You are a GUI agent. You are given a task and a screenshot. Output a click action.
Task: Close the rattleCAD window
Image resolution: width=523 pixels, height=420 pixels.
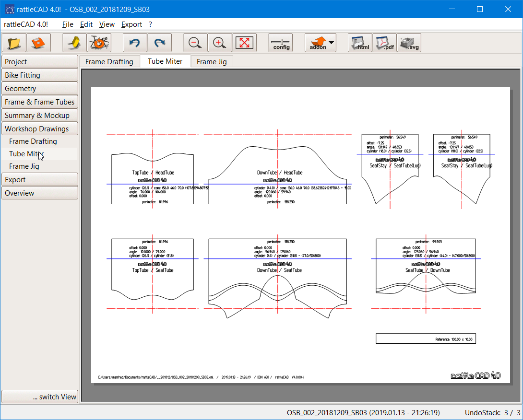(508, 9)
